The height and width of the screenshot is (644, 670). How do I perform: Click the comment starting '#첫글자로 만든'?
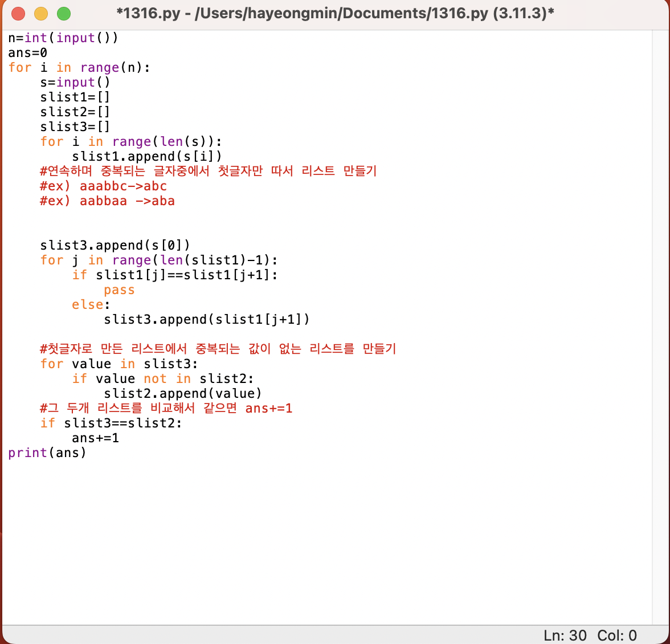(x=218, y=349)
